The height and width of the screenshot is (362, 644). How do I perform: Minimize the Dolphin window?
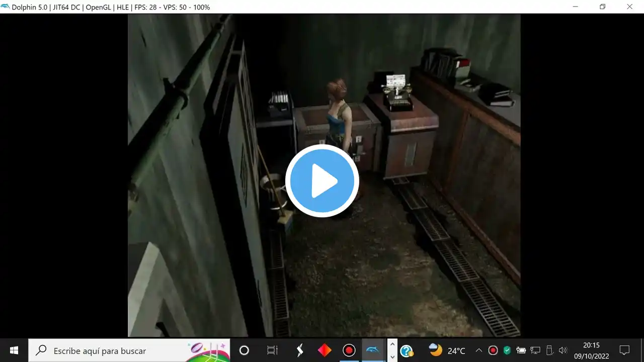coord(575,7)
